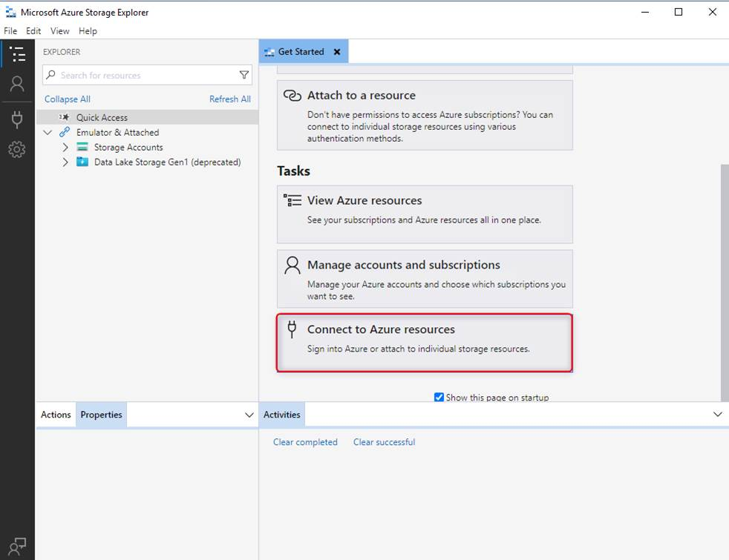Viewport: 729px width, 560px height.
Task: Click the Collapse All link
Action: [x=68, y=99]
